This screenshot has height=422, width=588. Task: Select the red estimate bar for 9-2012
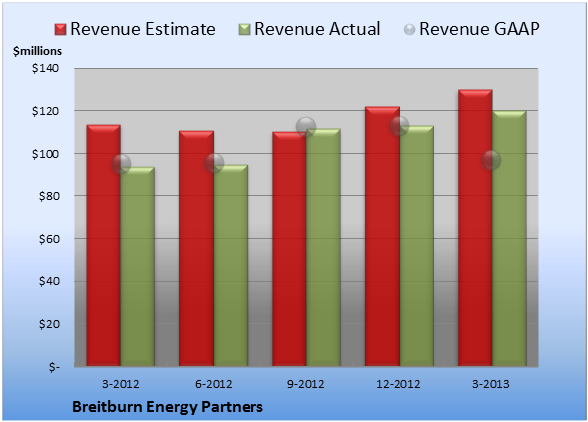[289, 249]
